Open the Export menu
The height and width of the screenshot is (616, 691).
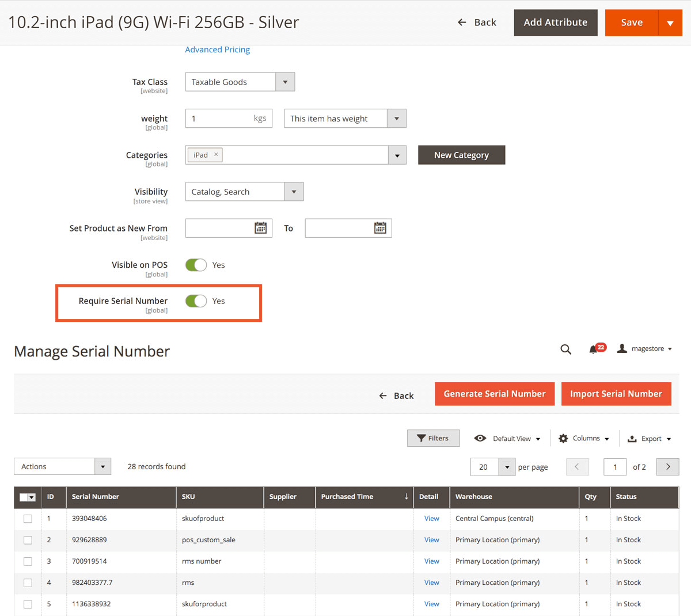[x=650, y=439]
